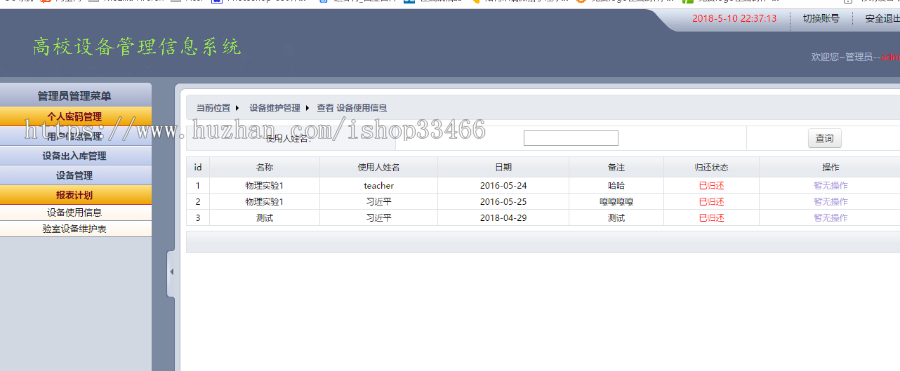Click 习近平 in the 2018-04-29 row
Image resolution: width=900 pixels, height=371 pixels.
point(379,218)
